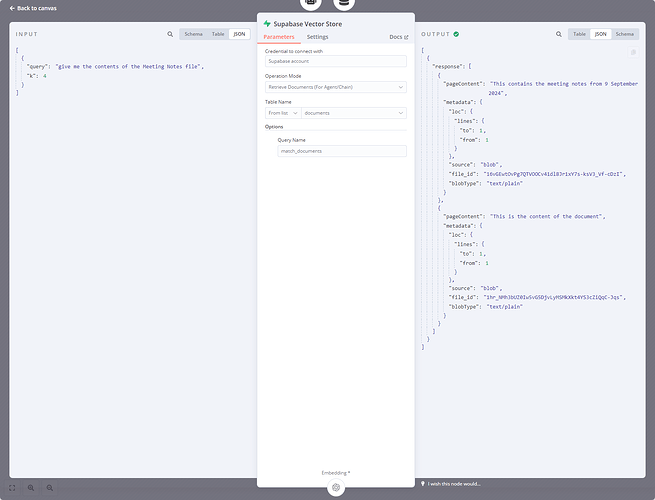Click the Supabase account credential field
This screenshot has width=655, height=500.
[336, 61]
